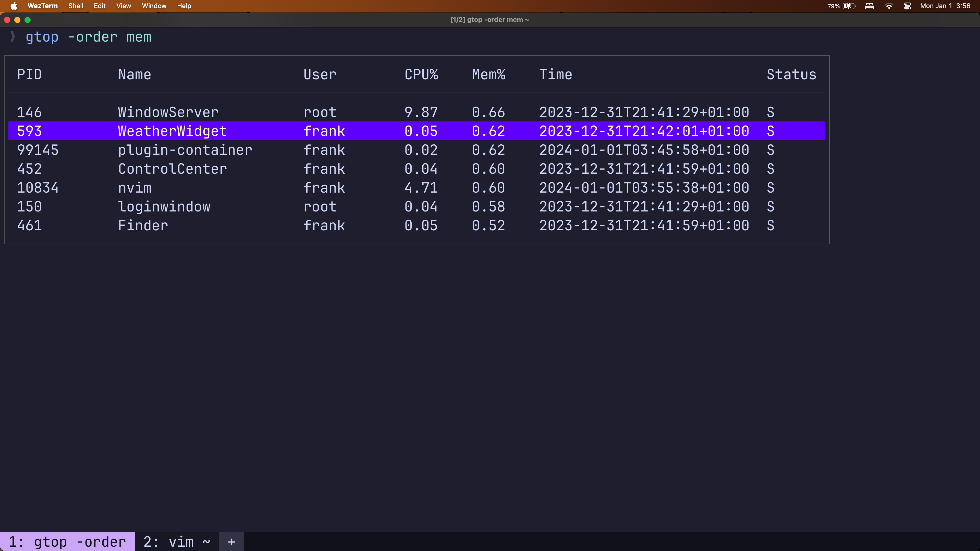
Task: Click the Status column header
Action: [792, 74]
